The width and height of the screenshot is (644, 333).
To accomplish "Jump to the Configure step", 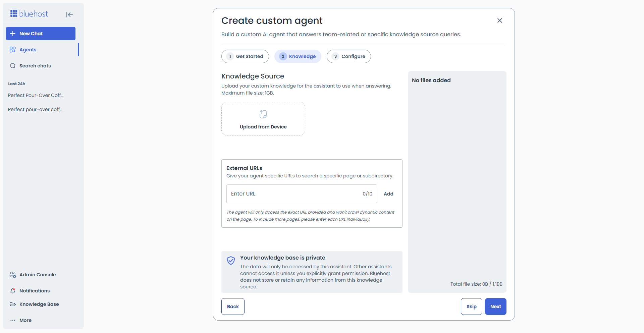I will pyautogui.click(x=349, y=56).
